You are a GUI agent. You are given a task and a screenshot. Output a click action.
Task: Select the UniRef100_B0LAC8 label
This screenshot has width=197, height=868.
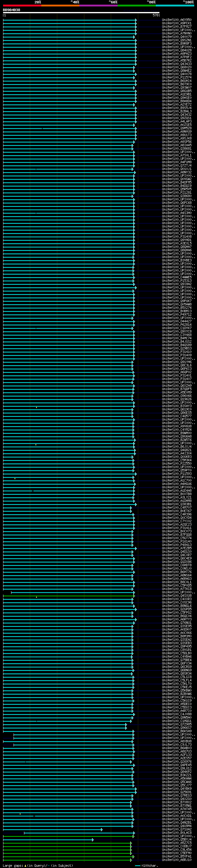point(177,833)
